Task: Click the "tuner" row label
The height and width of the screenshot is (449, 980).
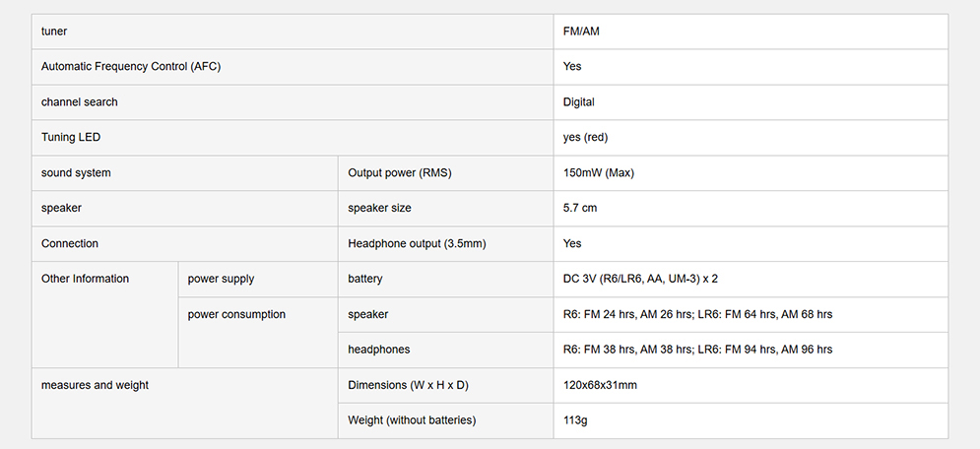Action: click(54, 32)
